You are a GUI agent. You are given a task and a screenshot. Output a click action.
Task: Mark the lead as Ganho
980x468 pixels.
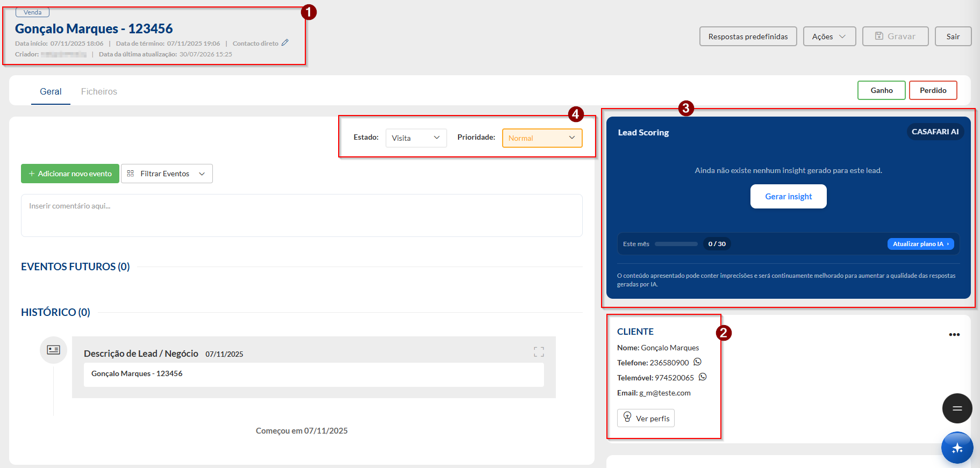click(882, 90)
